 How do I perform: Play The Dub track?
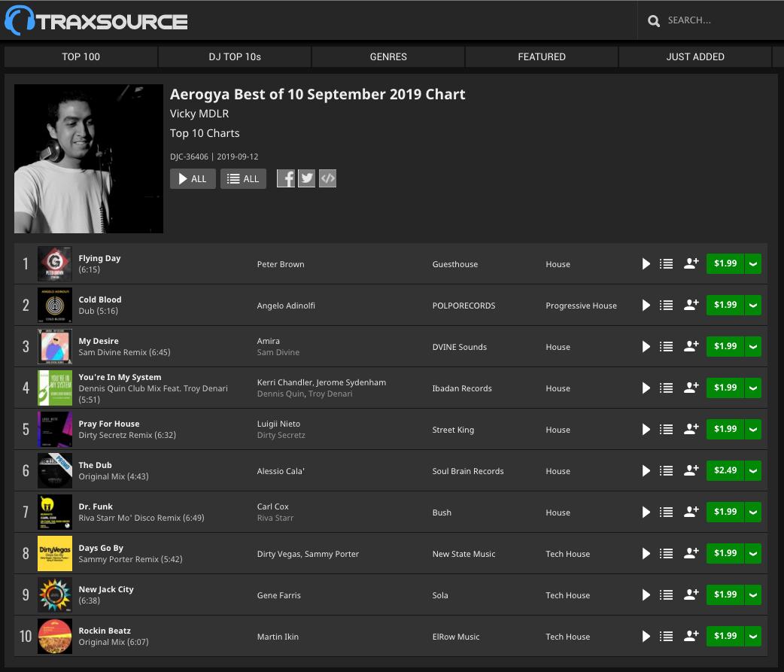646,470
